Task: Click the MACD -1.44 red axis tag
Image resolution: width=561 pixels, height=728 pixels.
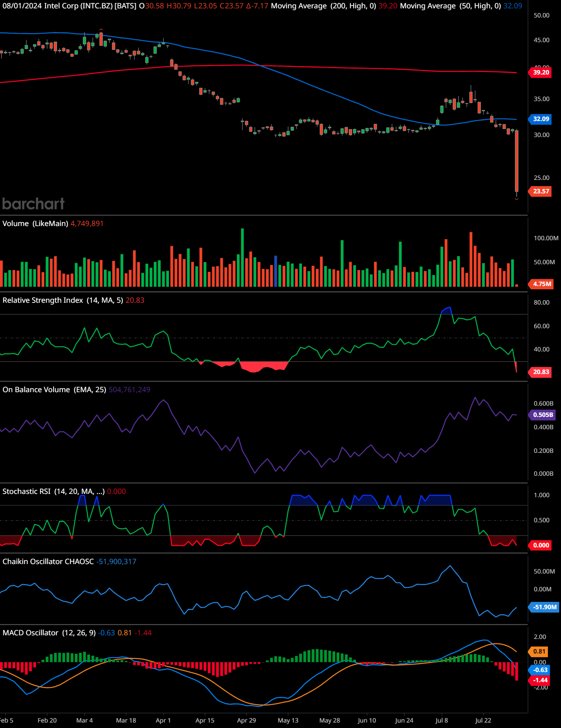Action: 540,680
